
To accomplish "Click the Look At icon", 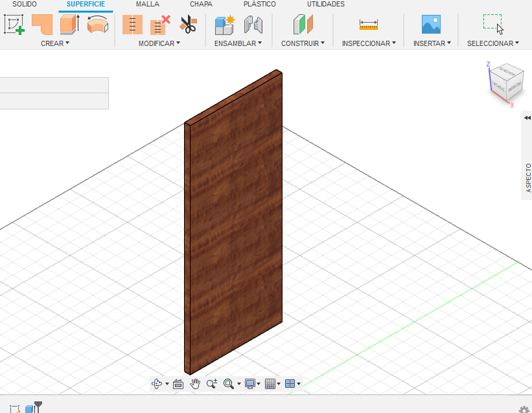I will click(178, 384).
